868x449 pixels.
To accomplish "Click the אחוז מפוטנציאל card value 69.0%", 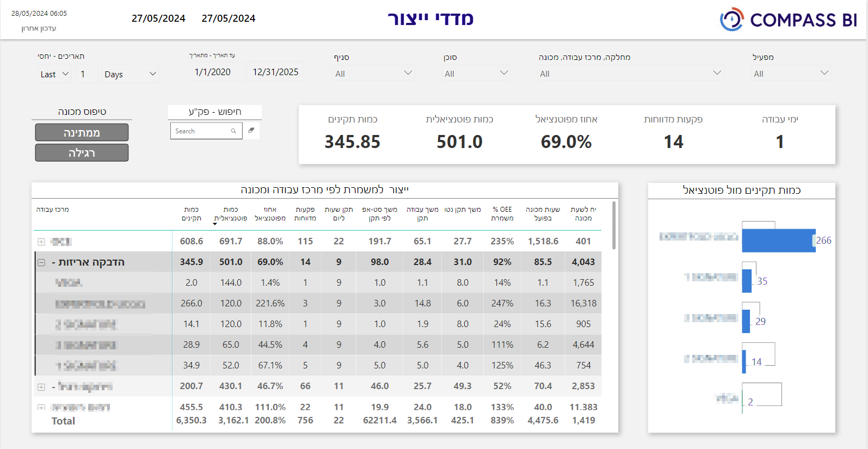I will [566, 142].
